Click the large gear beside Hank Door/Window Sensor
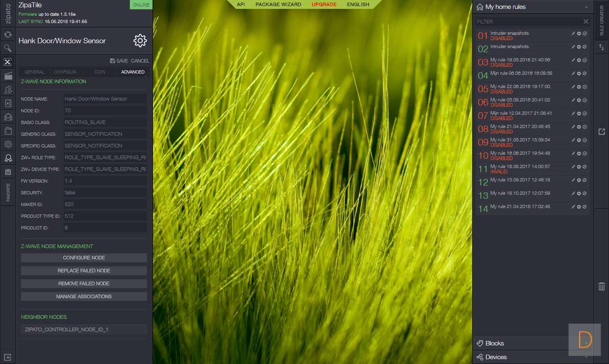 tap(140, 41)
